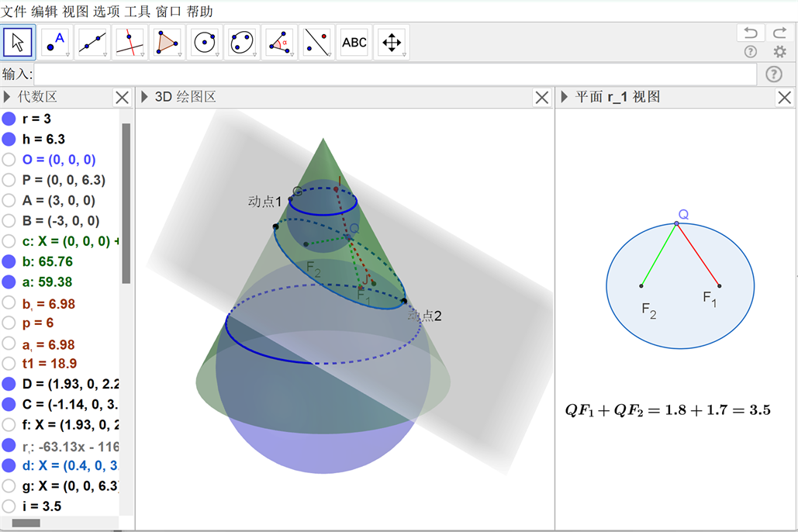798x532 pixels.
Task: Open the 工具 menu
Action: (138, 12)
